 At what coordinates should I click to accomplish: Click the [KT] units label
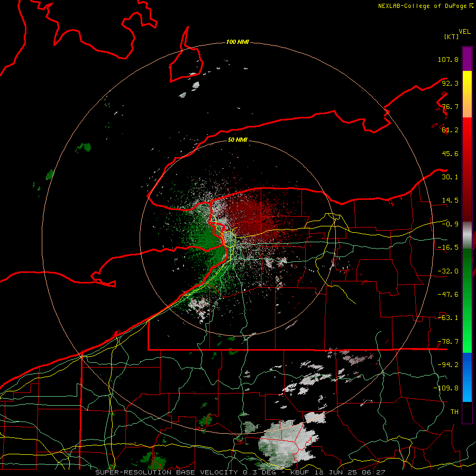point(451,36)
